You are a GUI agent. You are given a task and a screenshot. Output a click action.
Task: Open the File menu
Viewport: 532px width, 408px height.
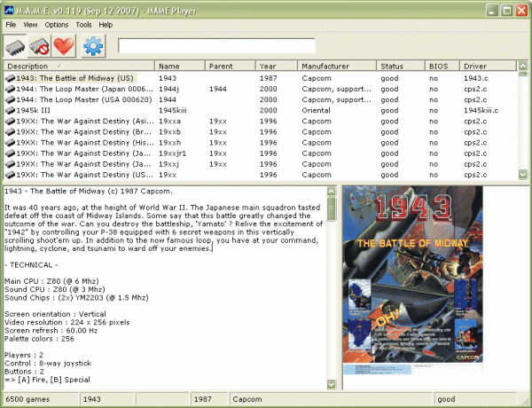click(11, 25)
